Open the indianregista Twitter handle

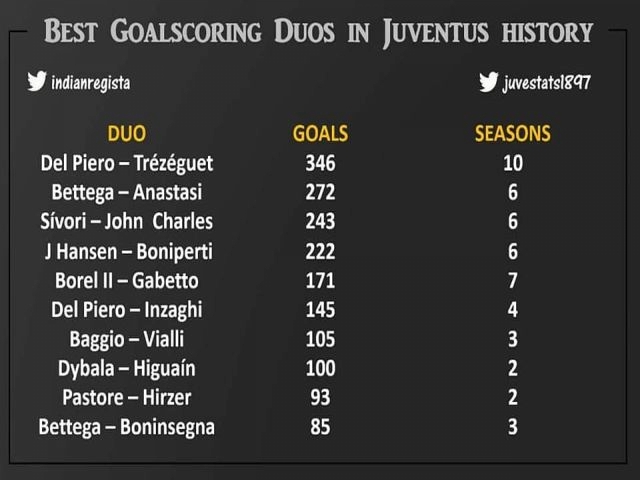tap(91, 83)
